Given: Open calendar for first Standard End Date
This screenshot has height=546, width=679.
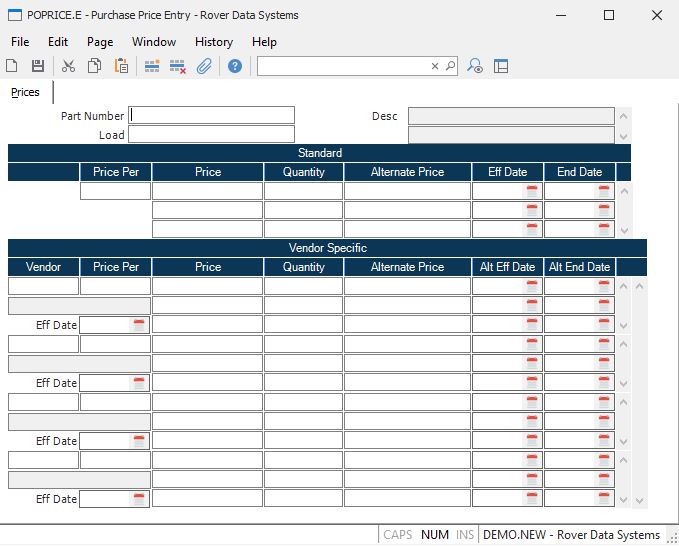Looking at the screenshot, I should click(604, 191).
